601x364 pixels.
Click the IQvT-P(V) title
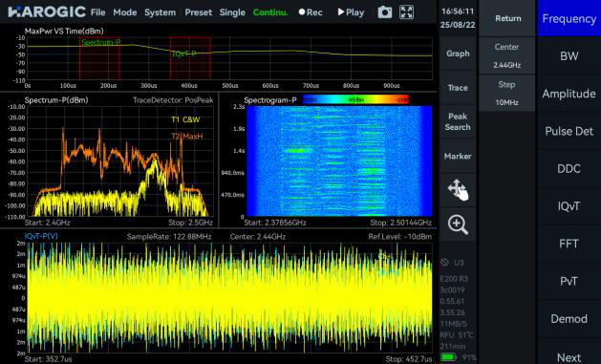[41, 236]
